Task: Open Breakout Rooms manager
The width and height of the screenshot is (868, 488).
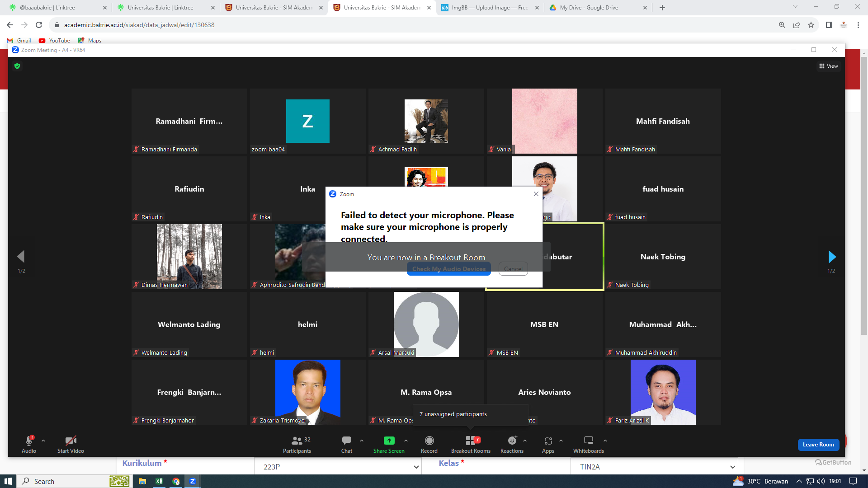Action: click(471, 444)
